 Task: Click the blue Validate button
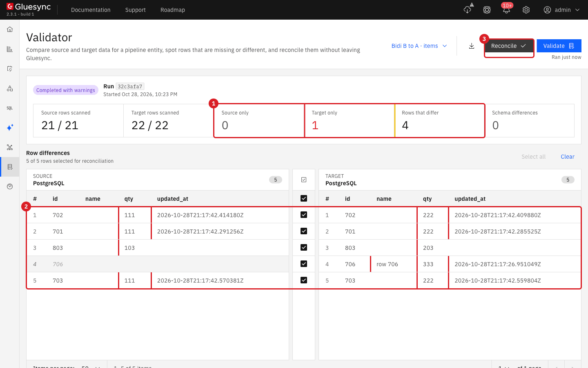pyautogui.click(x=559, y=46)
